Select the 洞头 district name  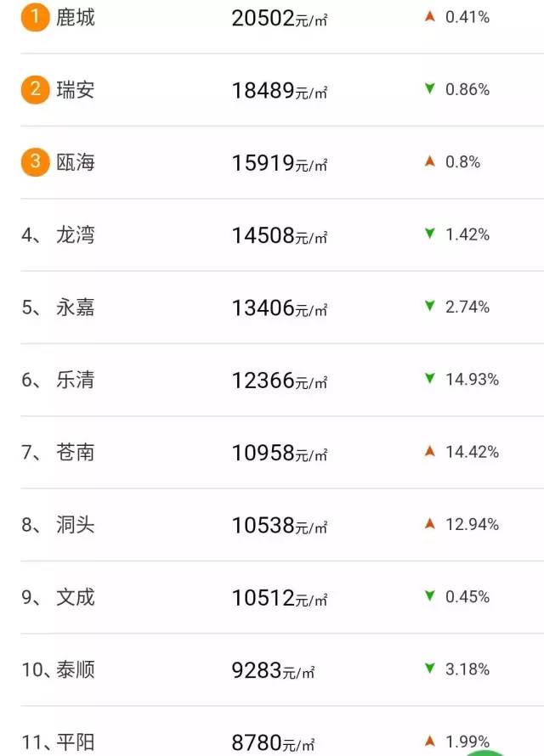76,525
